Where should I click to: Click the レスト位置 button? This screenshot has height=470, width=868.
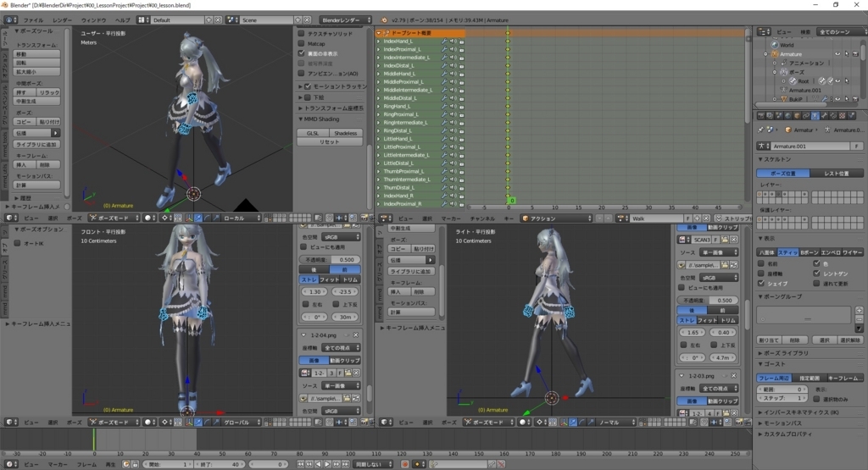(837, 173)
